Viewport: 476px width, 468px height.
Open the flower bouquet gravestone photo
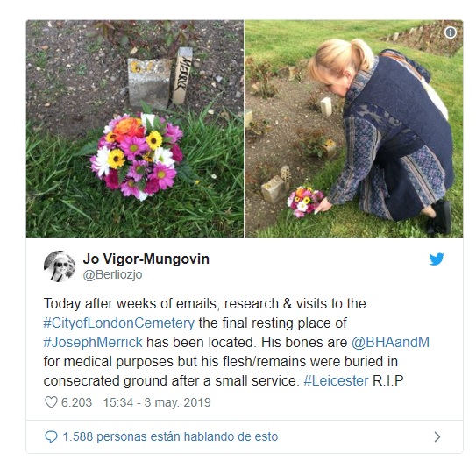(x=135, y=129)
